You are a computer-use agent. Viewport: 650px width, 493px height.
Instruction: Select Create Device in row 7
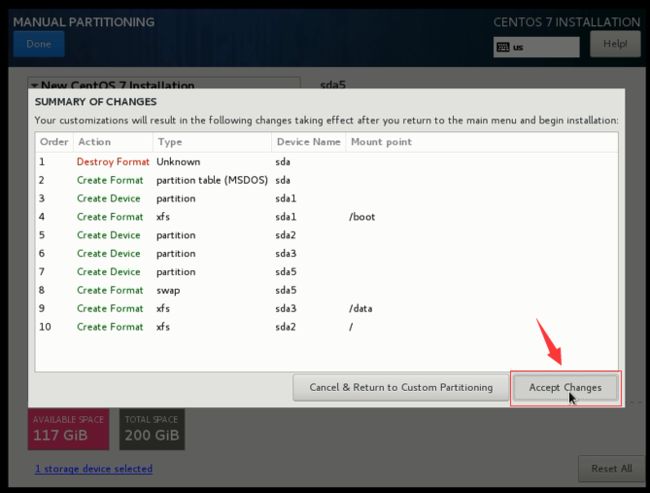(x=109, y=272)
